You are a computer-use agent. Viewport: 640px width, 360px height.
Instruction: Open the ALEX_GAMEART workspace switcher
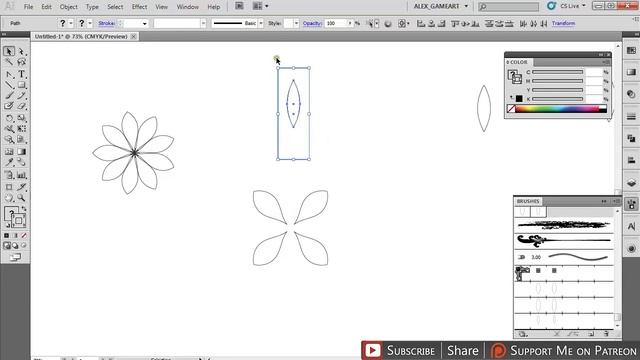pyautogui.click(x=441, y=6)
